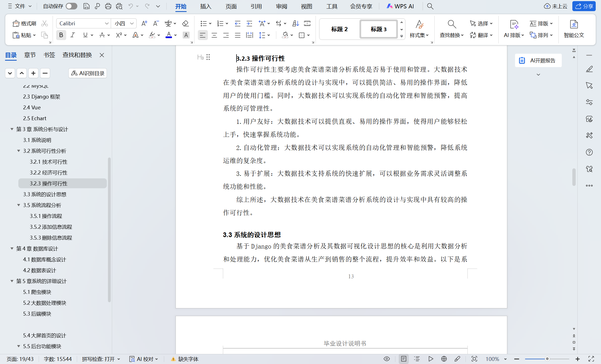Click zoom out minus button
Viewport: 601px width, 364px height.
pyautogui.click(x=517, y=359)
